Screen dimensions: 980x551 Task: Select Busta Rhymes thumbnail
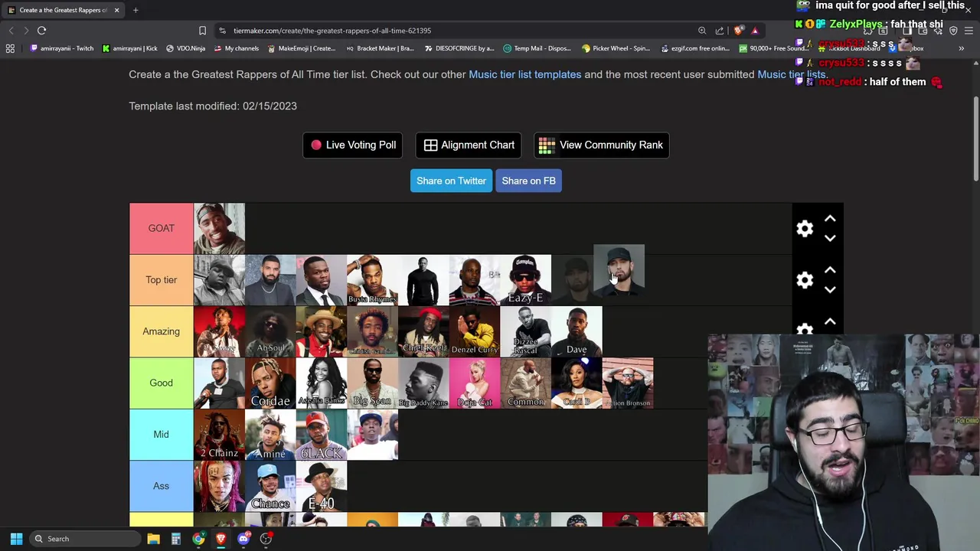[x=372, y=280]
